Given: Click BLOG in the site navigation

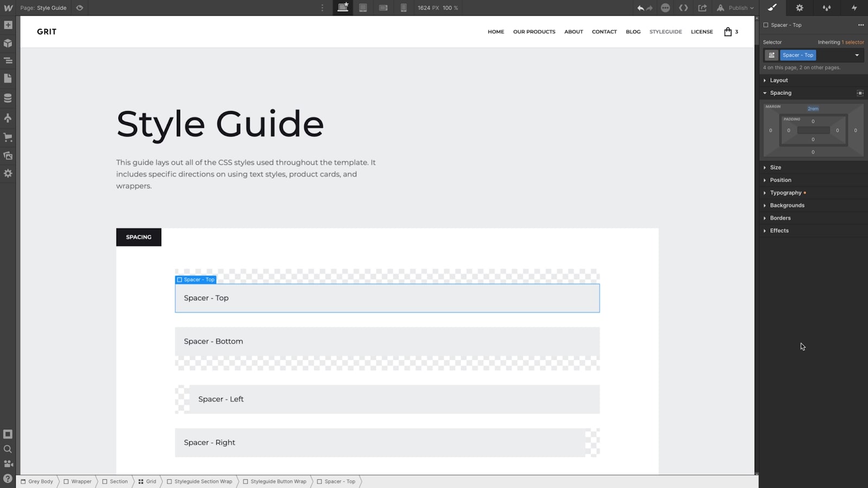Looking at the screenshot, I should 633,32.
